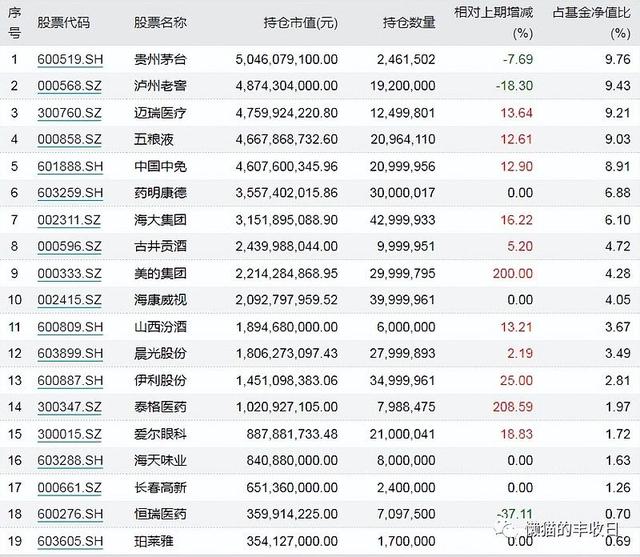Click the 股票代码 column header

point(63,22)
